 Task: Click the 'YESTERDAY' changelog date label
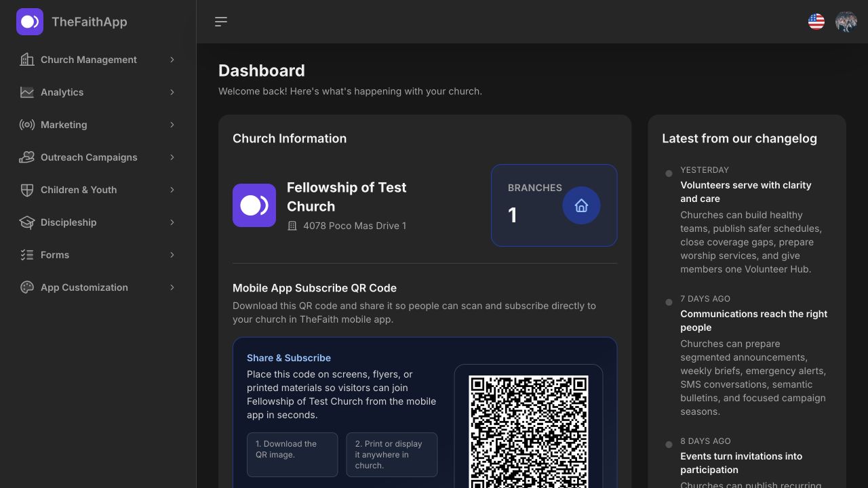(x=705, y=170)
